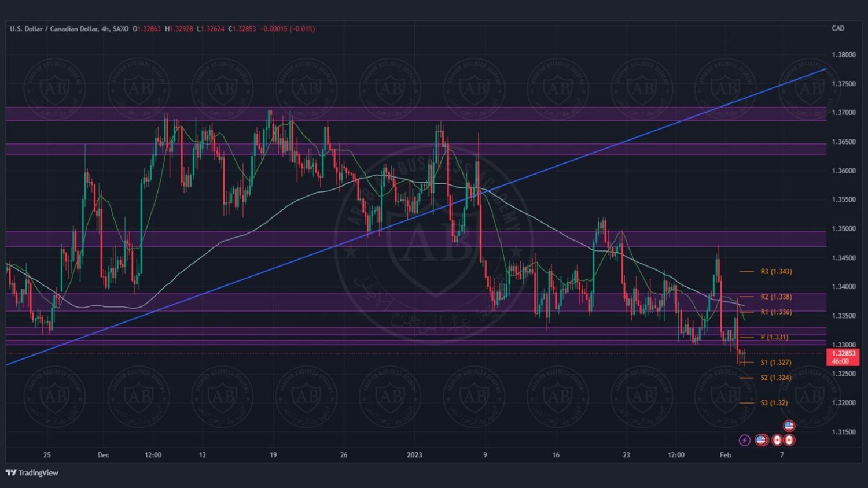
Task: Click the U.S. Dollar / Canadian Dollar symbol title
Action: pyautogui.click(x=53, y=29)
